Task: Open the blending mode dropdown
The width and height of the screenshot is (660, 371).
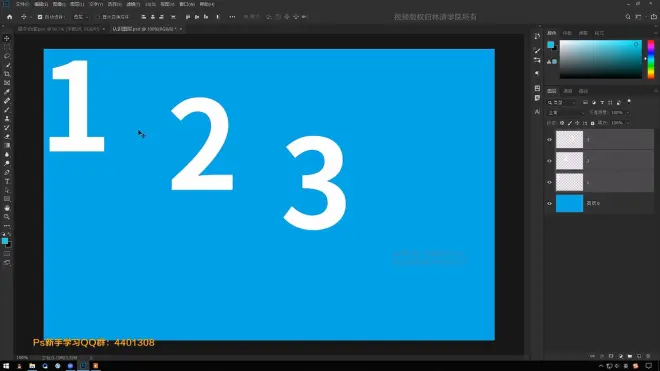Action: [566, 113]
